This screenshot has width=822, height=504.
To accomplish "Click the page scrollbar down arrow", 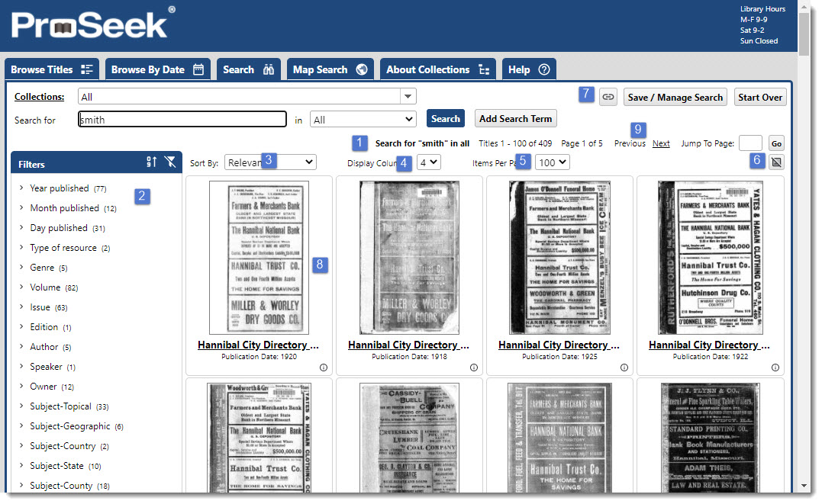I will pyautogui.click(x=804, y=486).
